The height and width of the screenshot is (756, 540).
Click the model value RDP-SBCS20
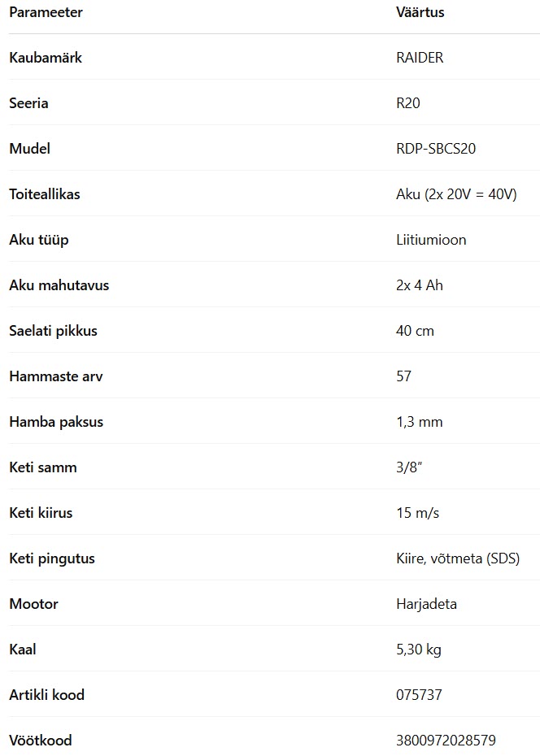(436, 148)
